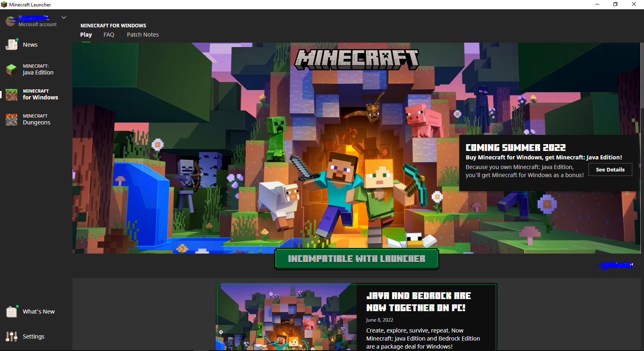Click the Microsoft account label
Viewport: 644px width, 351px height.
coord(37,25)
